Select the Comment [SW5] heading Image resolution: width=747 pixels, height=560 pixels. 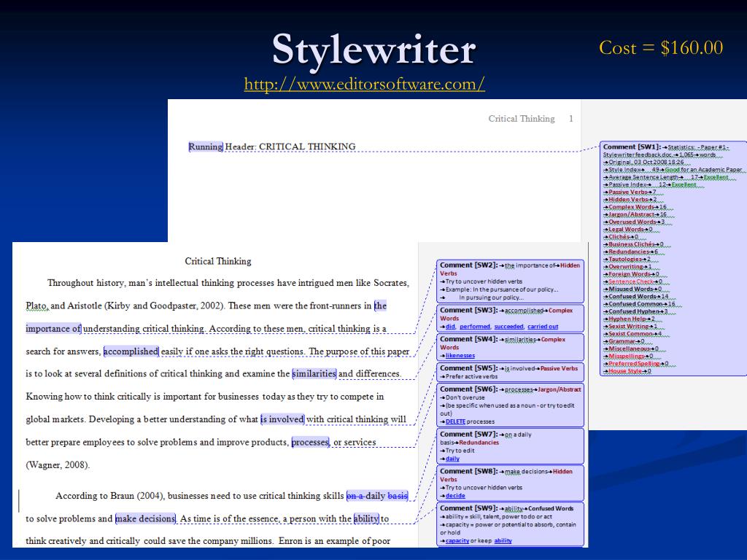pyautogui.click(x=469, y=368)
